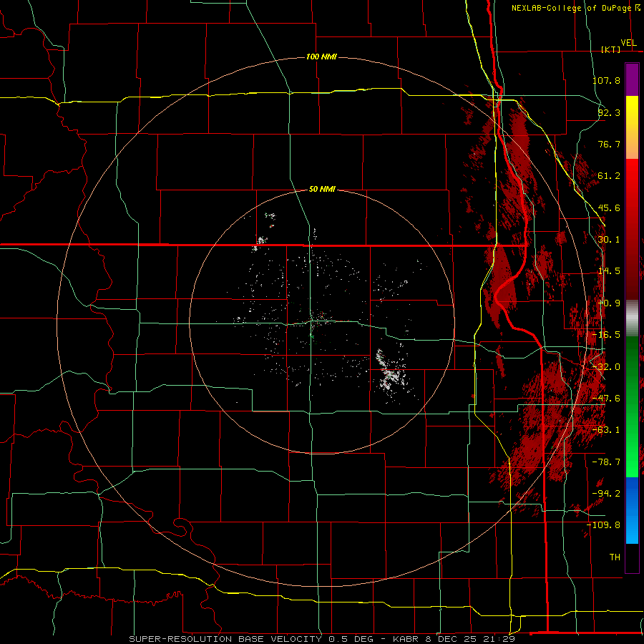This screenshot has width=644, height=644.
Task: Click the gray echo cluster southeast of radar
Action: click(391, 374)
